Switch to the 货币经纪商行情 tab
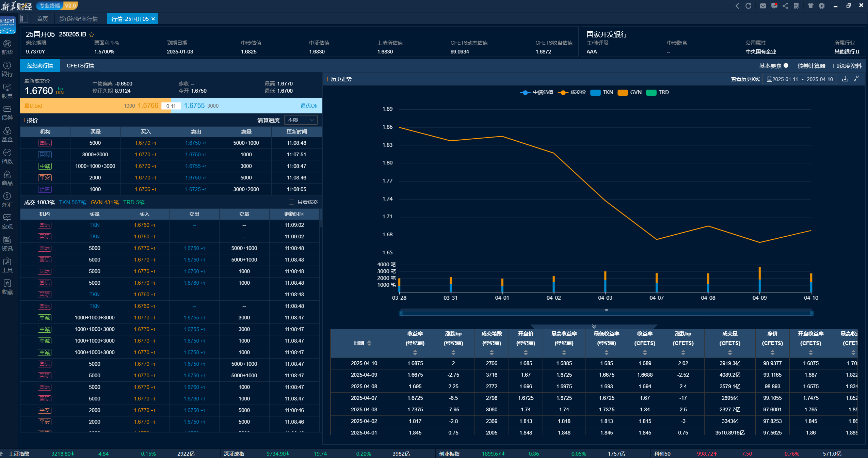 pos(78,19)
